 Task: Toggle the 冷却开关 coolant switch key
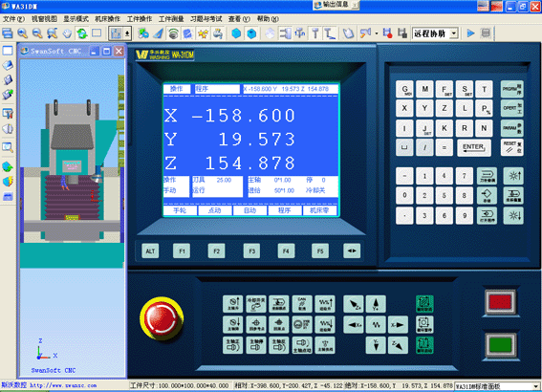(256, 304)
